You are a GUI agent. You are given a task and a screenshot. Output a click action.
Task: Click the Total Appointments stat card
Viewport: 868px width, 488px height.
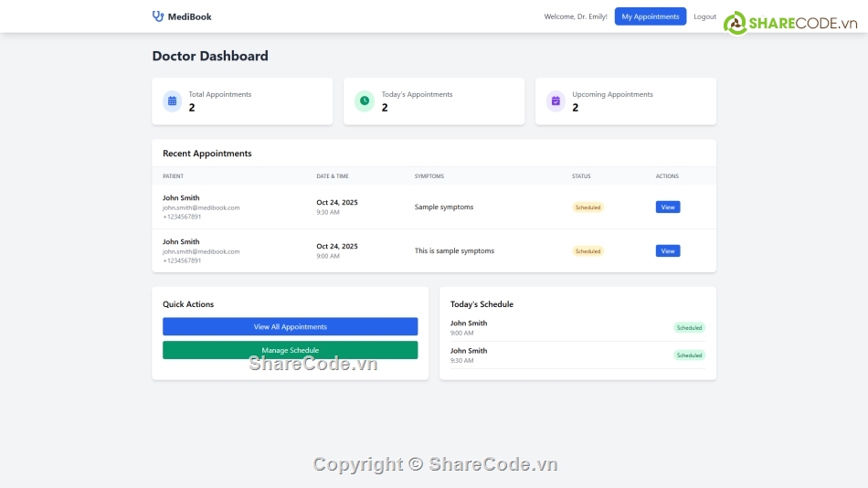[x=242, y=101]
